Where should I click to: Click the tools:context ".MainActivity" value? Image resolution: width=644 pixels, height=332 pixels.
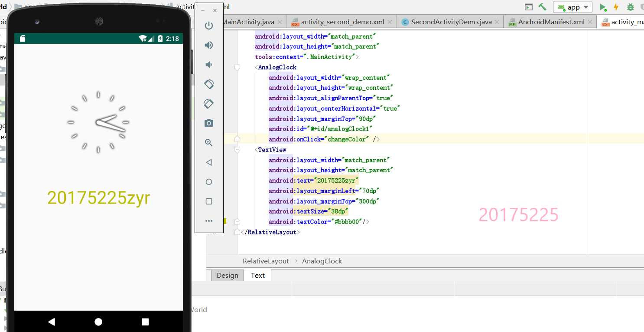(329, 57)
